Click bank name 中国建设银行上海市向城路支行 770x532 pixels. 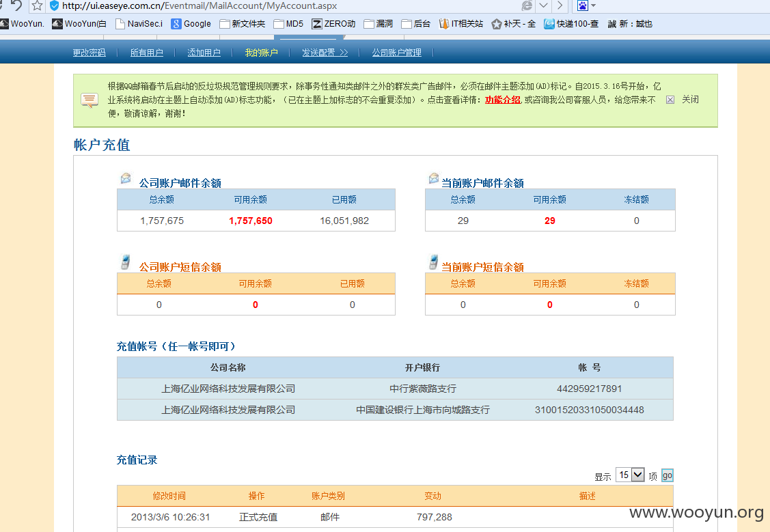click(x=423, y=410)
